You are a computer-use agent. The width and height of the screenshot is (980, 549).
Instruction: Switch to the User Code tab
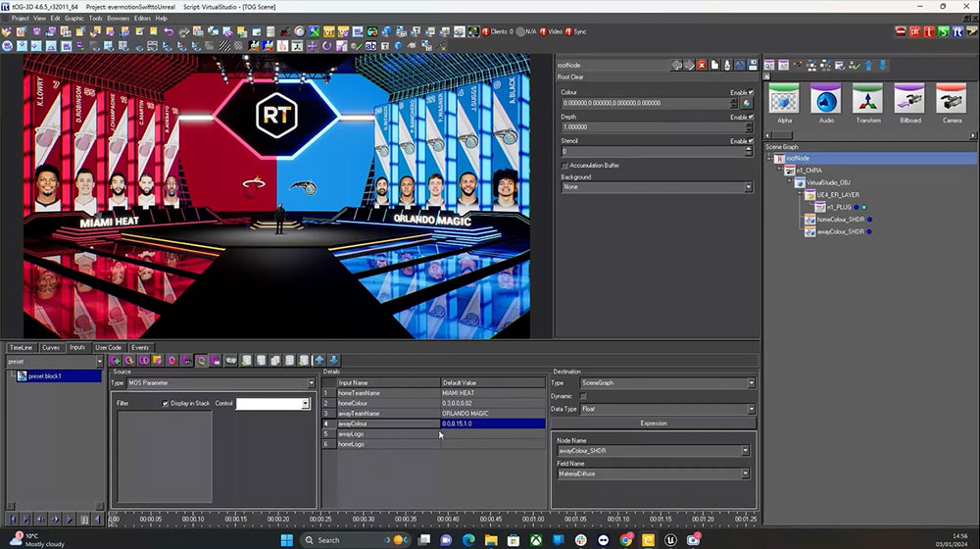pos(108,348)
